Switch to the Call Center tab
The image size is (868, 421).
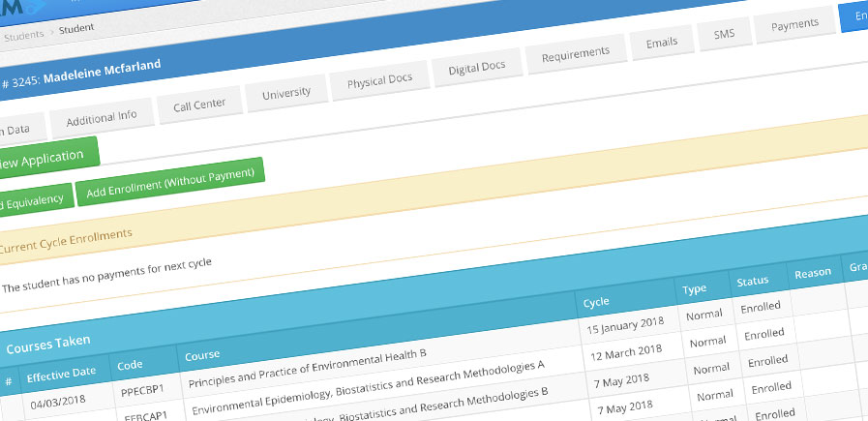point(199,105)
